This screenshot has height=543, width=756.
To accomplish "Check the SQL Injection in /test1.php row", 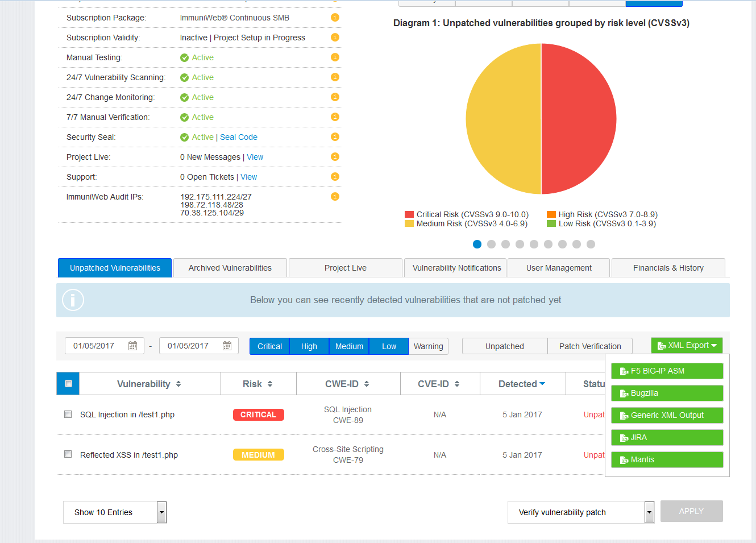I will pyautogui.click(x=68, y=414).
